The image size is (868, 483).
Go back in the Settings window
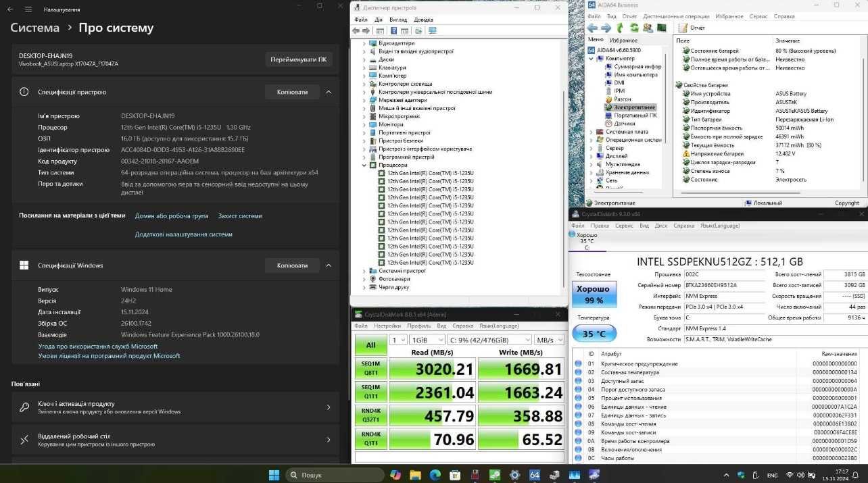point(11,9)
